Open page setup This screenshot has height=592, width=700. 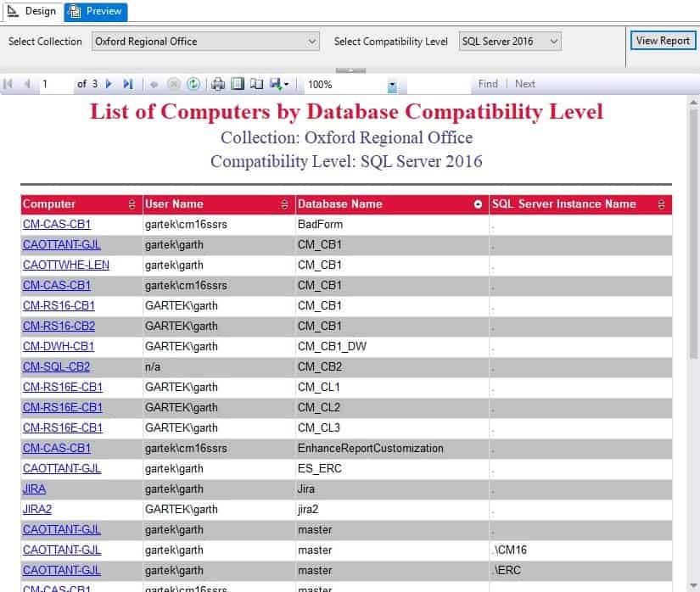(257, 84)
